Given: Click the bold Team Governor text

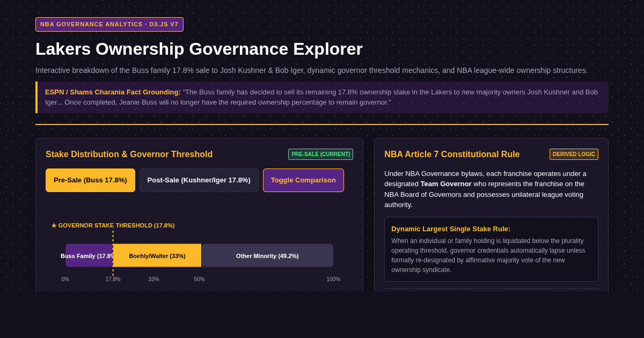Looking at the screenshot, I should pos(446,184).
